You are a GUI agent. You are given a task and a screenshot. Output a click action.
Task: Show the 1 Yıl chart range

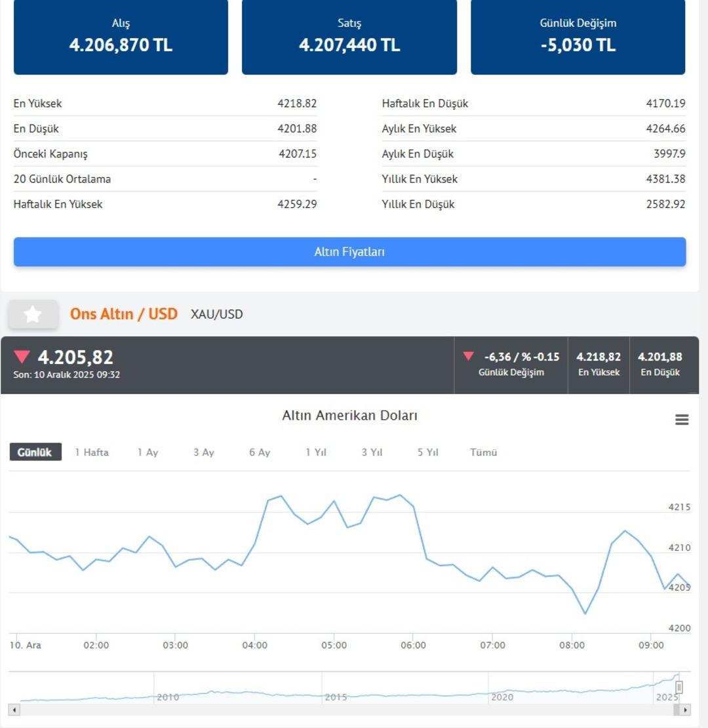pyautogui.click(x=316, y=452)
